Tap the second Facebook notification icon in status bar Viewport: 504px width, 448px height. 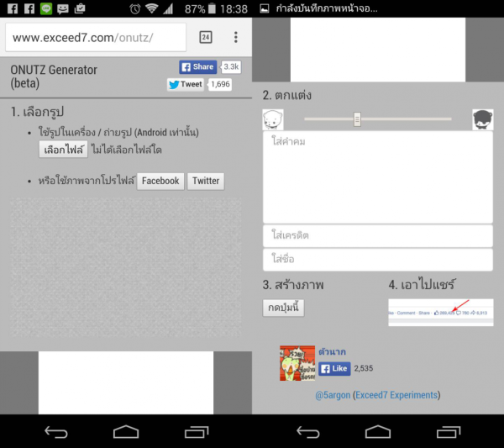click(29, 8)
